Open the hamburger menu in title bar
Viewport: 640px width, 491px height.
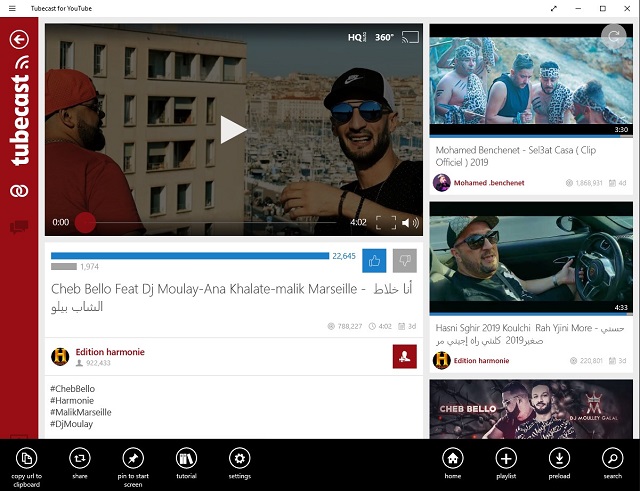[12, 8]
